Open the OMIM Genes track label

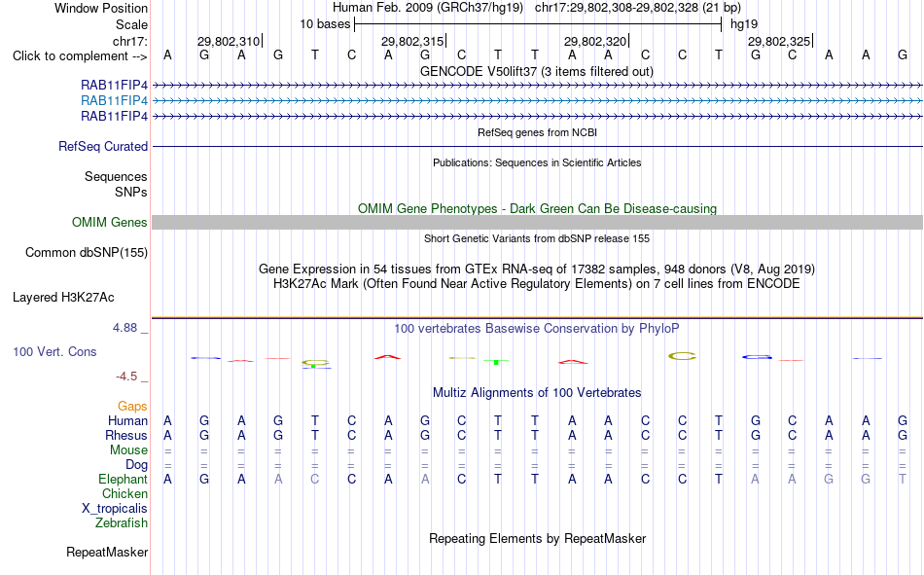(109, 223)
